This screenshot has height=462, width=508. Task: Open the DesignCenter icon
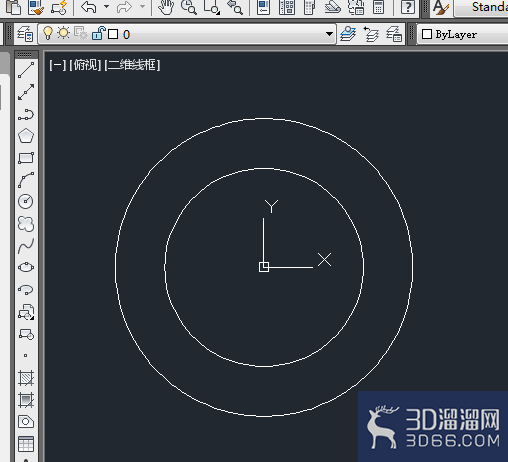point(287,7)
